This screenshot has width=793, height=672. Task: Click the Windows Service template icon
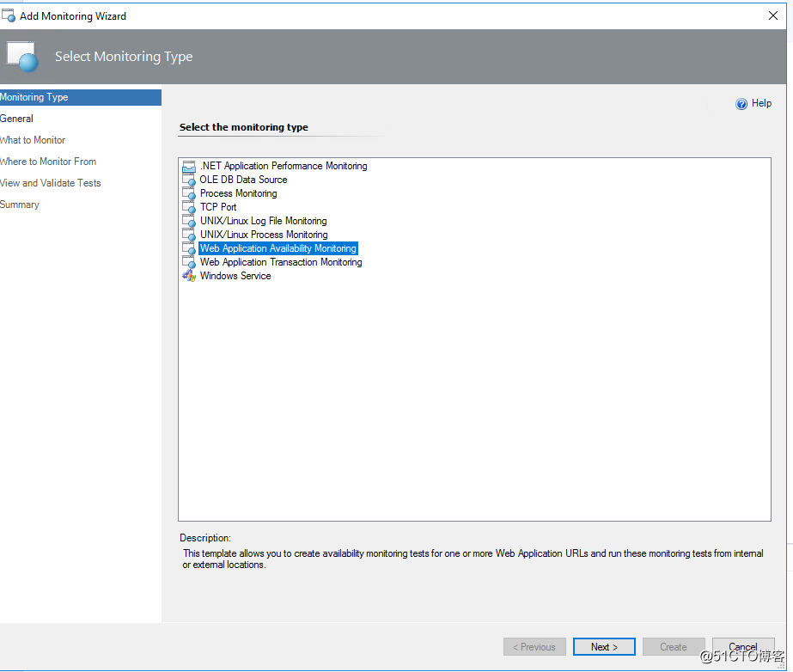[189, 276]
